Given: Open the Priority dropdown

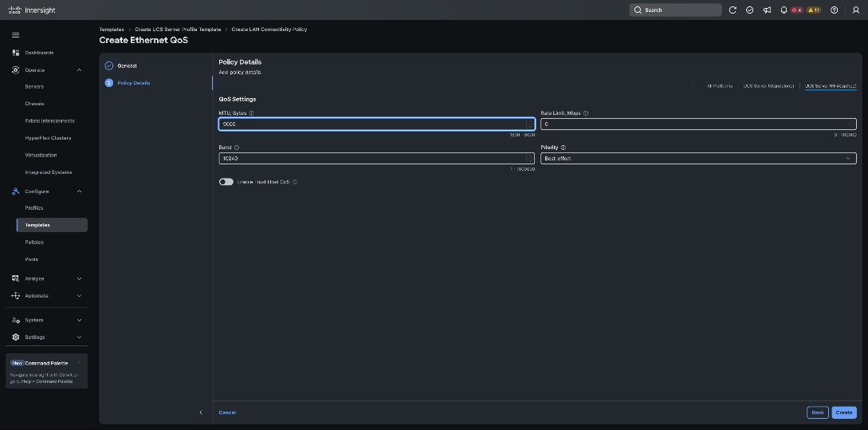Looking at the screenshot, I should click(698, 159).
